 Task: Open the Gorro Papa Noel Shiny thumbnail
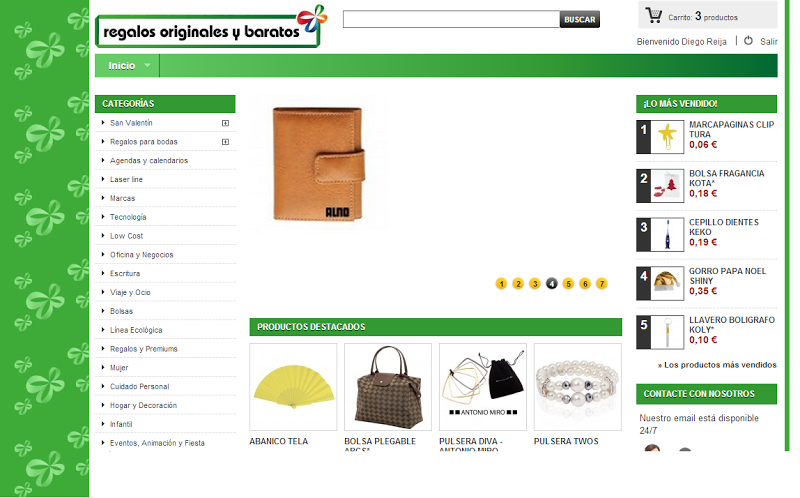point(667,283)
